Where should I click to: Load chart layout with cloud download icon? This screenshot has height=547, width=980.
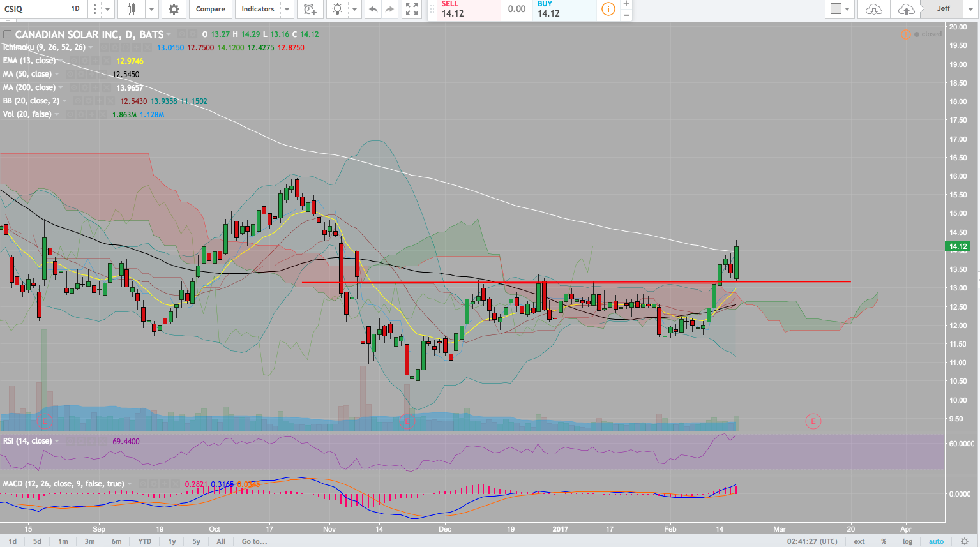(x=873, y=9)
